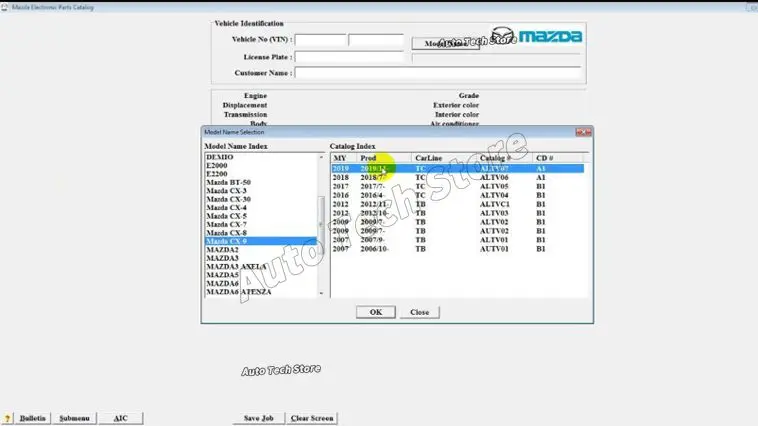Click the AIC button
This screenshot has width=758, height=426.
pyautogui.click(x=120, y=418)
